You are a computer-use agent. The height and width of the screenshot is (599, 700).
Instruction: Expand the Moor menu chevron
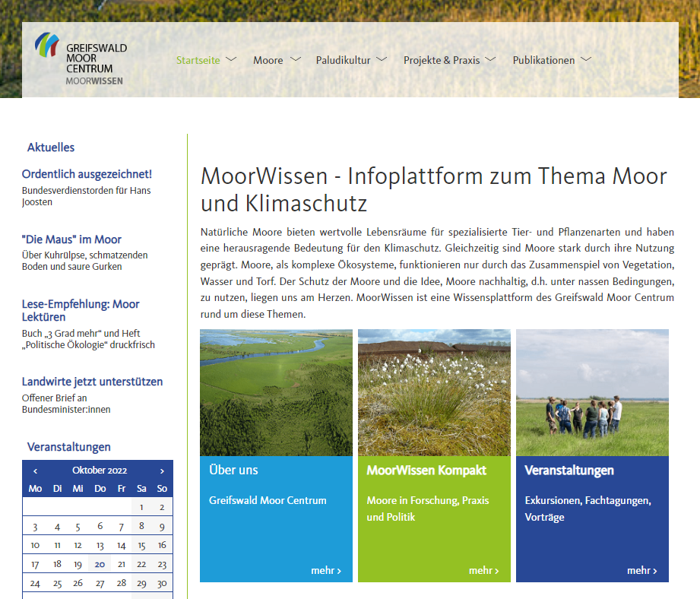pos(296,59)
